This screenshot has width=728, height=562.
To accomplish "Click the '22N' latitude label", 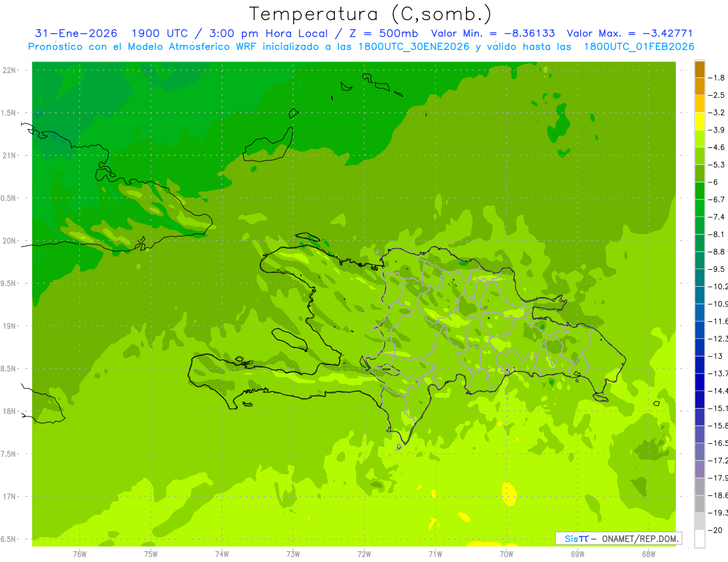I will (10, 70).
